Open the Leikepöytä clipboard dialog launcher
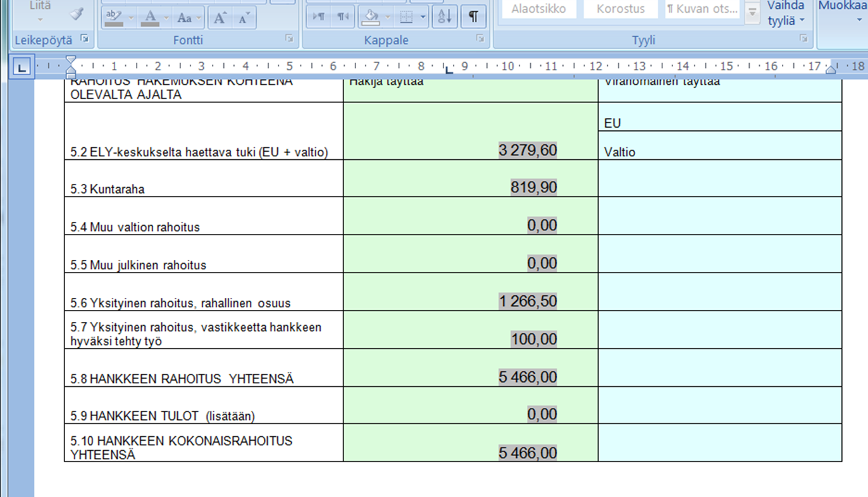Viewport: 868px width, 497px height. [x=85, y=39]
